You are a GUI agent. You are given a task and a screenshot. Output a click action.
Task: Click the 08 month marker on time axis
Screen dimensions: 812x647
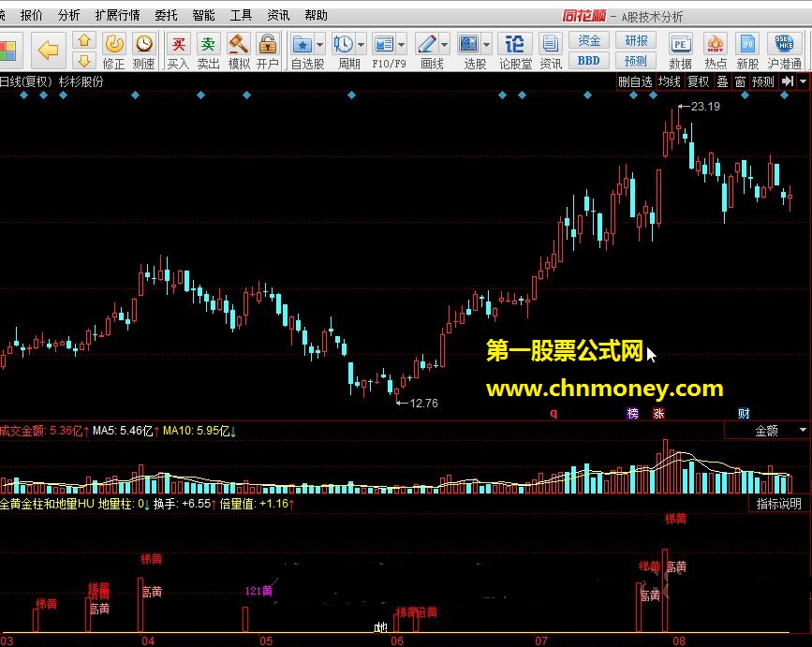tap(678, 640)
